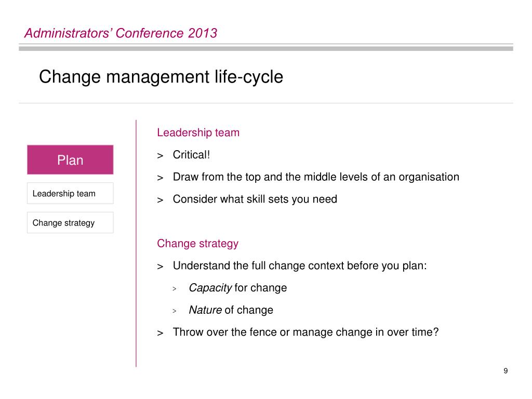Viewport: 532px width, 399px height.
Task: Click the arrow bullet beside Critical!
Action: tap(160, 156)
